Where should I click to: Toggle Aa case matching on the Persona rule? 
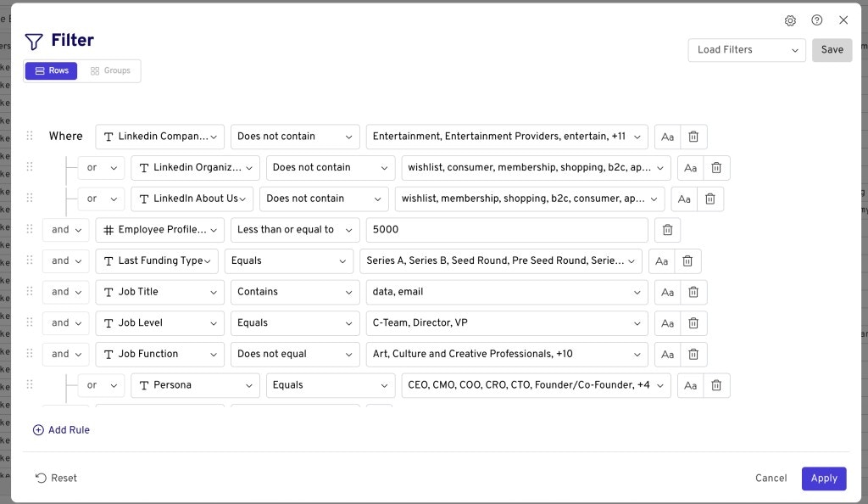click(690, 385)
